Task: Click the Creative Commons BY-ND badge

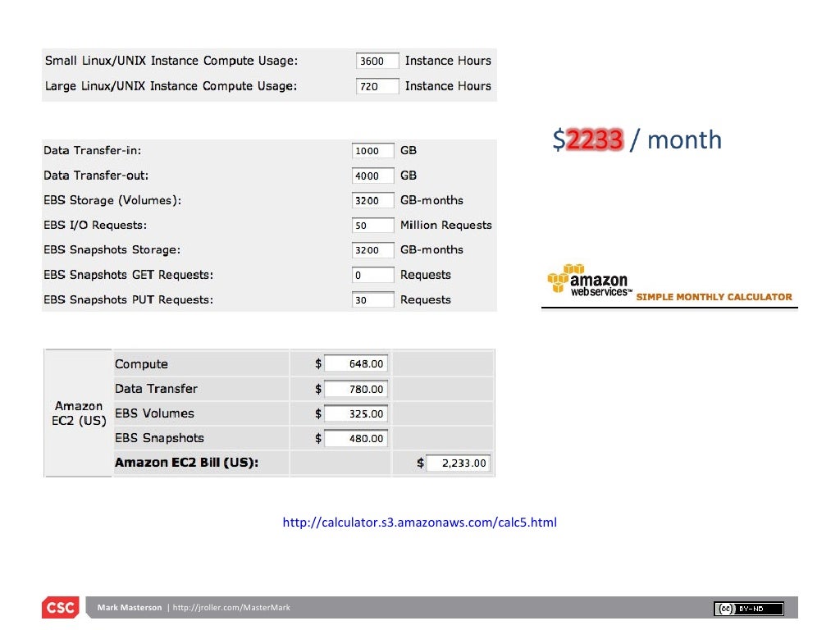Action: point(748,609)
